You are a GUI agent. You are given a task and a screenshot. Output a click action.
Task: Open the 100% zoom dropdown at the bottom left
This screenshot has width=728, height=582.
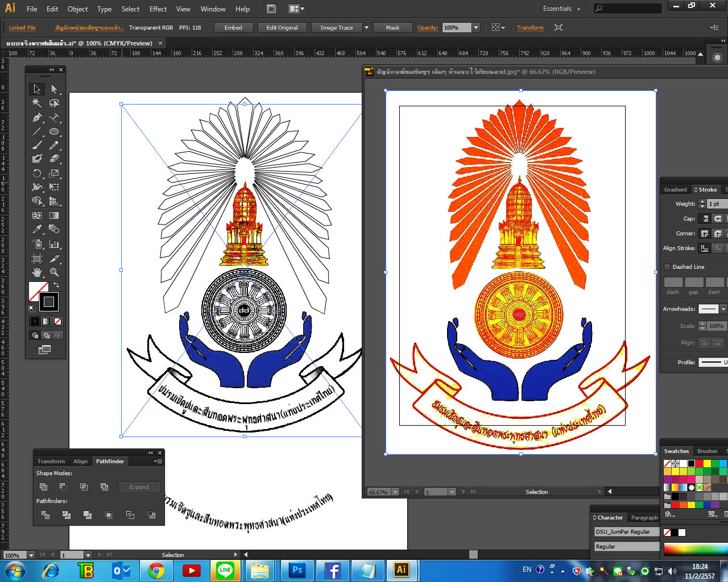coord(31,555)
